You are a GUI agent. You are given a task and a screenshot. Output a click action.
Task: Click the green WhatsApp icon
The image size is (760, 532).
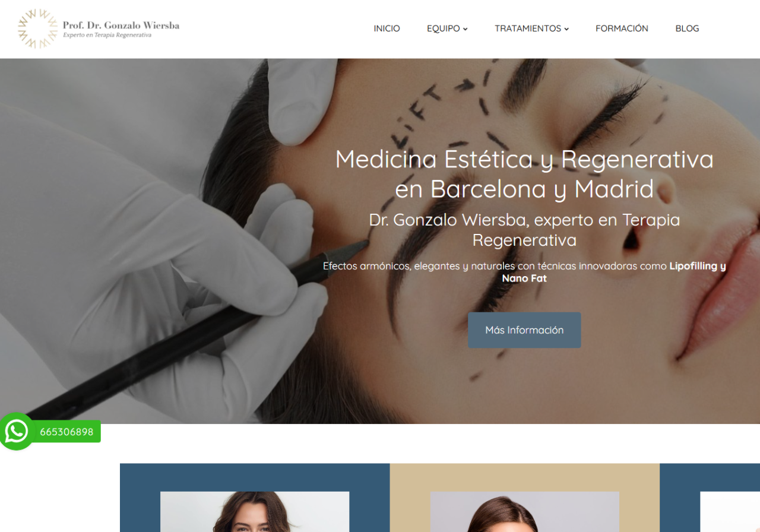17,432
